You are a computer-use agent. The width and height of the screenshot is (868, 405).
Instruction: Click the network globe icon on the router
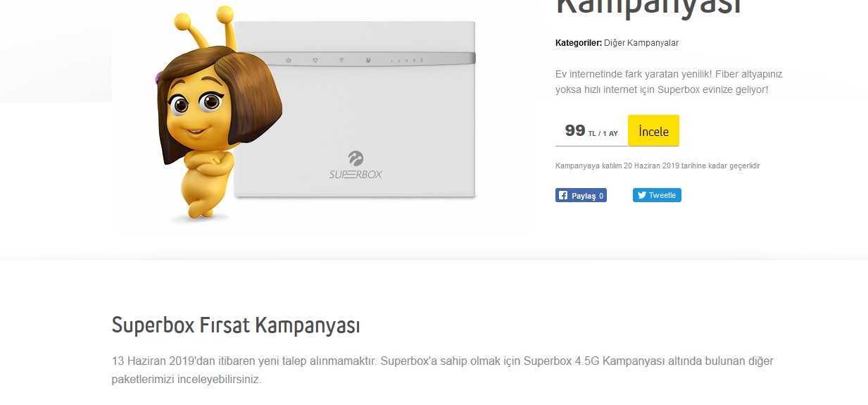point(315,60)
